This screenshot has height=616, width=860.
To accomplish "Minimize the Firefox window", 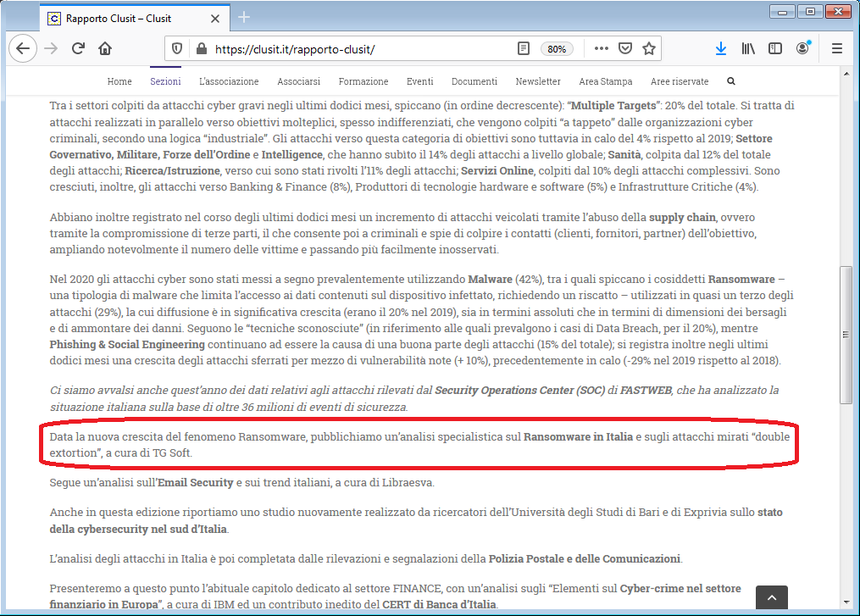I will tap(782, 11).
